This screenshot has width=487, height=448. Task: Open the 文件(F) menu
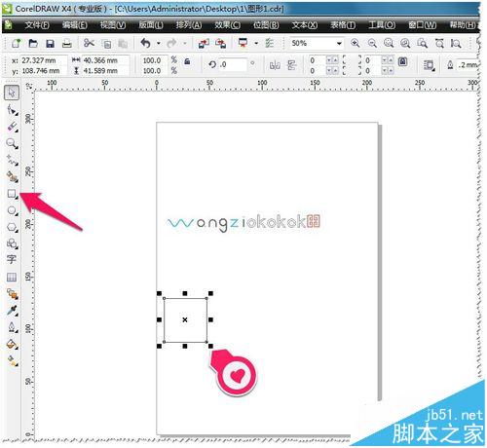[37, 25]
